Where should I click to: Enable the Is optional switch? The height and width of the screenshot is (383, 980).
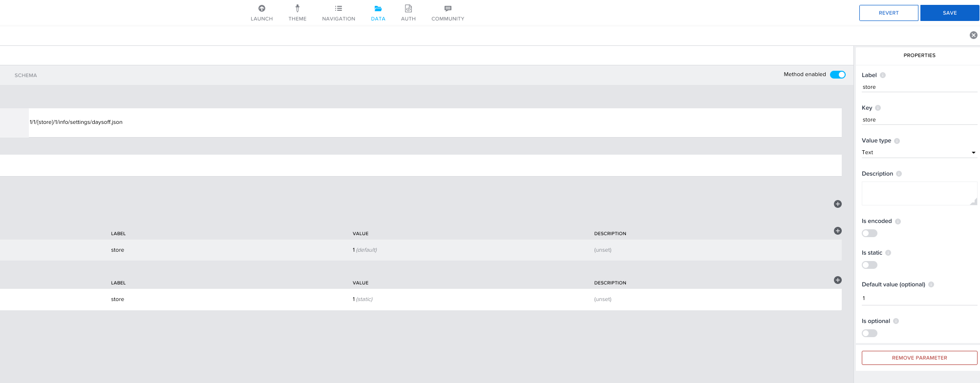click(x=870, y=333)
